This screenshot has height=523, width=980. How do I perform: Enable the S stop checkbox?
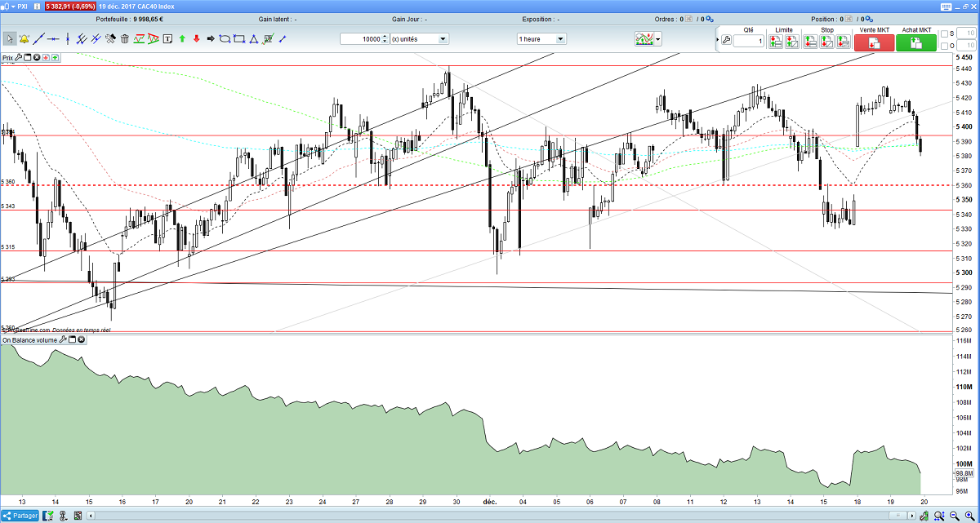[944, 33]
